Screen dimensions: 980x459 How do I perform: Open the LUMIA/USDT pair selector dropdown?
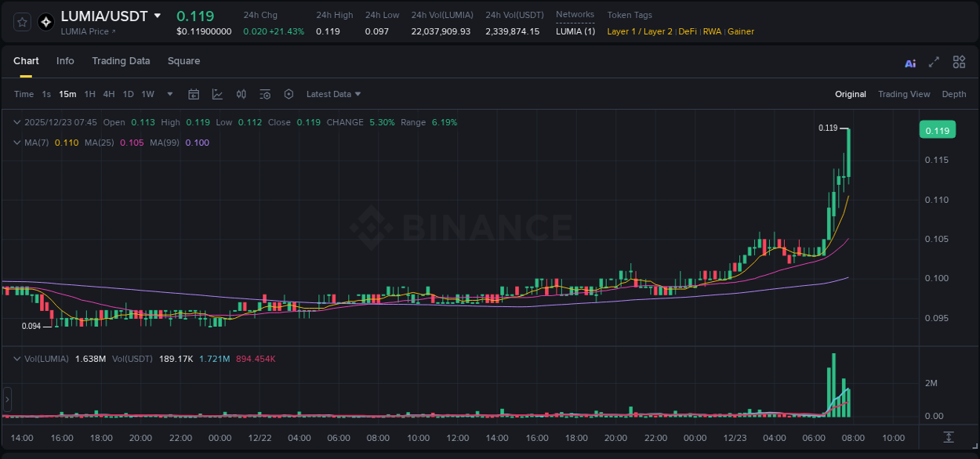pos(159,16)
